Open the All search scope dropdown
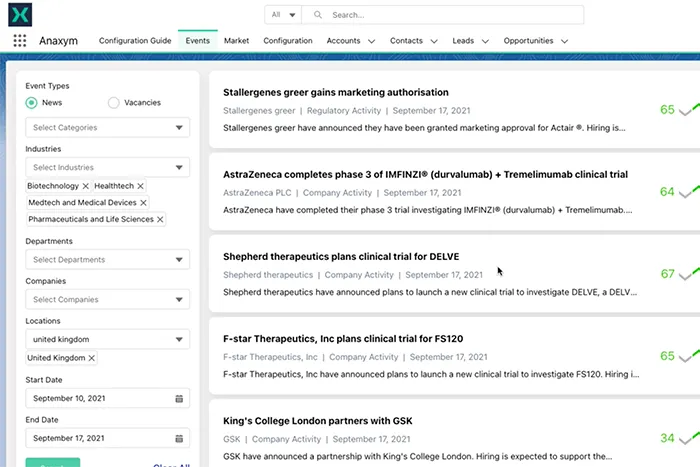 click(x=283, y=15)
